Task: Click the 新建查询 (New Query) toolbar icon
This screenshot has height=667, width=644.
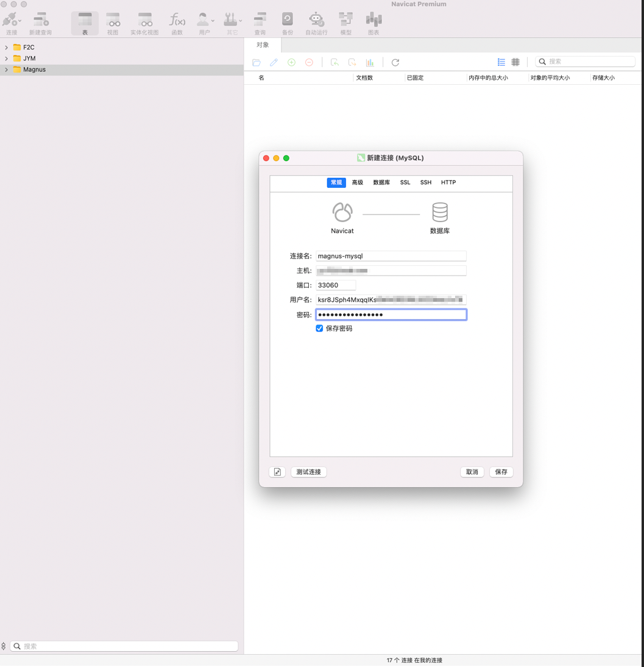Action: pyautogui.click(x=40, y=23)
